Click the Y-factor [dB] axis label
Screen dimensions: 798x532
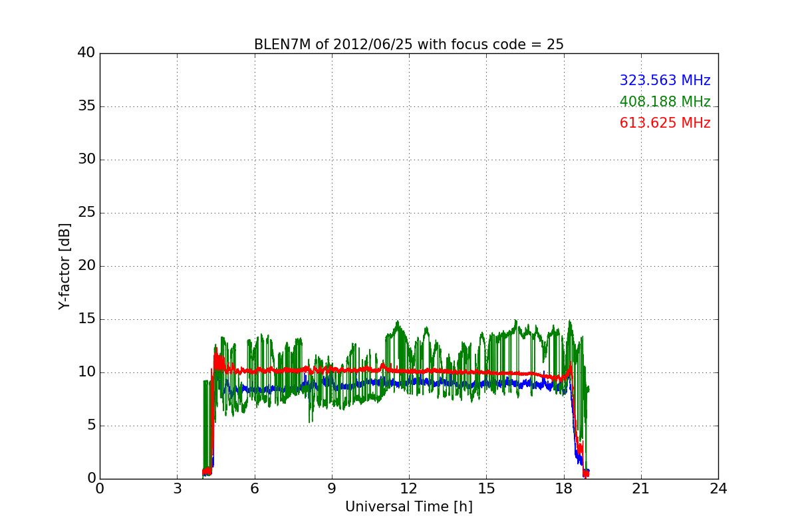click(65, 266)
